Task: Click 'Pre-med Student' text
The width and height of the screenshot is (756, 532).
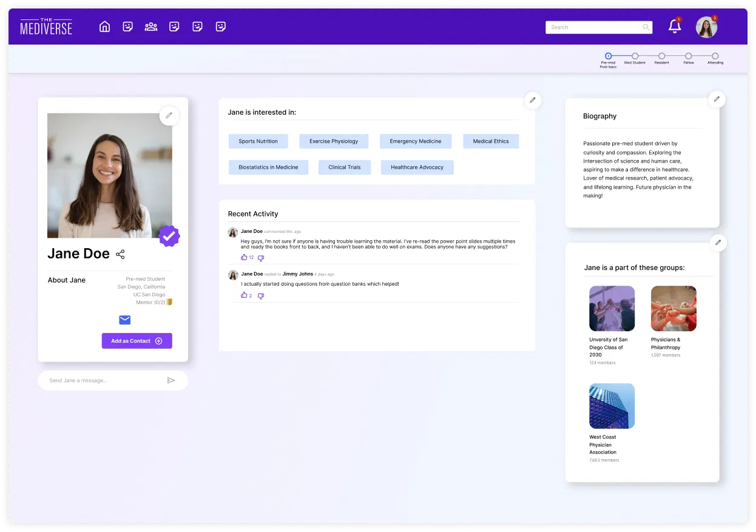Action: (146, 279)
